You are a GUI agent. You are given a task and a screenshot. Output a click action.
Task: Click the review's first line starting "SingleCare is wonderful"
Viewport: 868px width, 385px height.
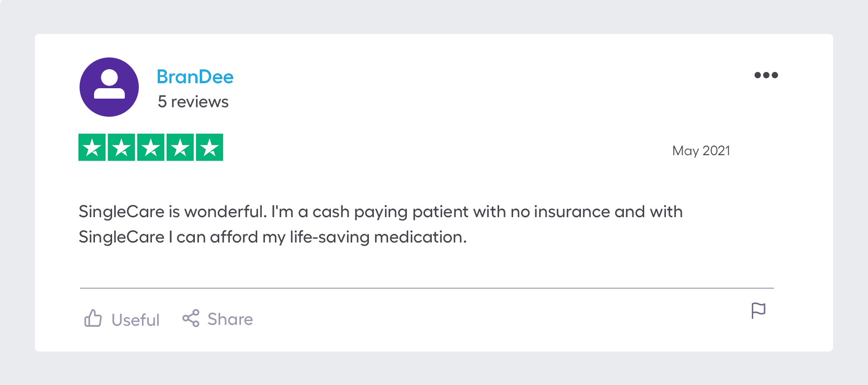pyautogui.click(x=380, y=212)
